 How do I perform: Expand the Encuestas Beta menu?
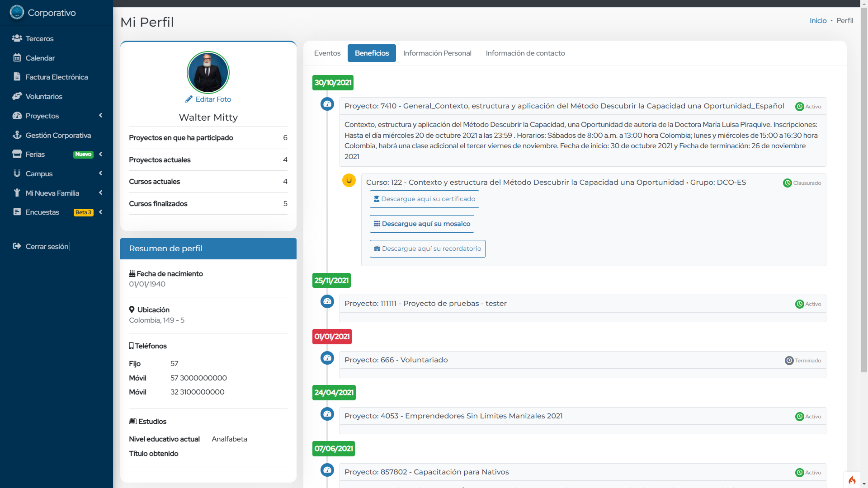tap(100, 212)
